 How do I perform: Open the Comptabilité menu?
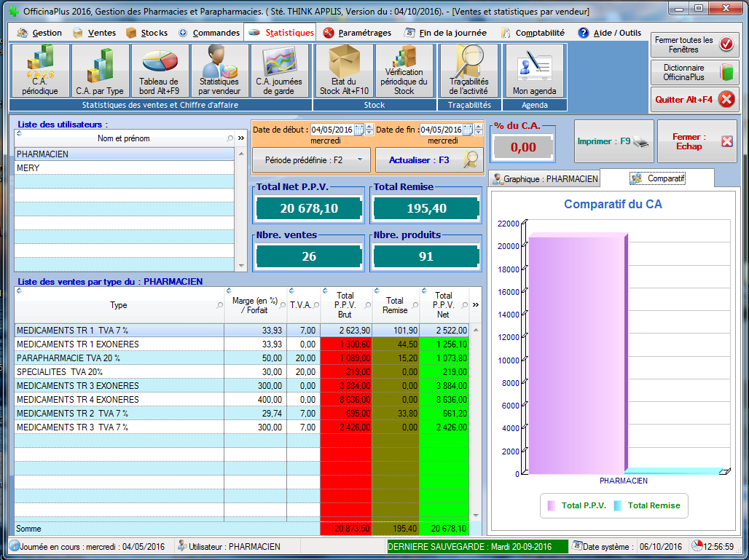click(x=533, y=33)
